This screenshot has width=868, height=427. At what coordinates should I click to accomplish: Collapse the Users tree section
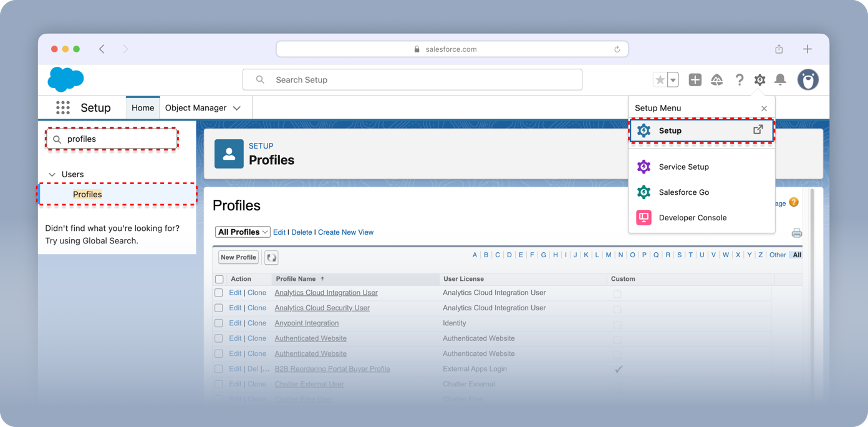coord(52,175)
